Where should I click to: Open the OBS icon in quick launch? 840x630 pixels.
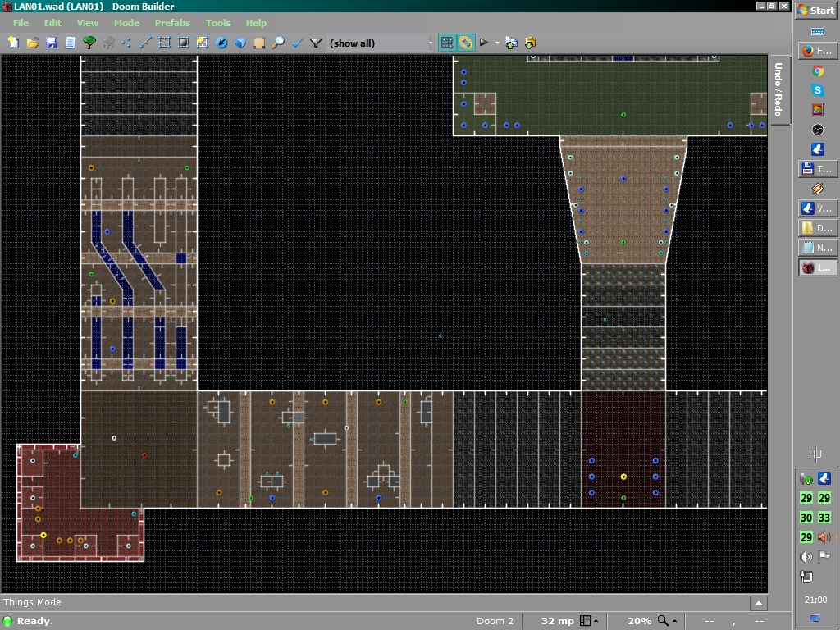tap(818, 129)
